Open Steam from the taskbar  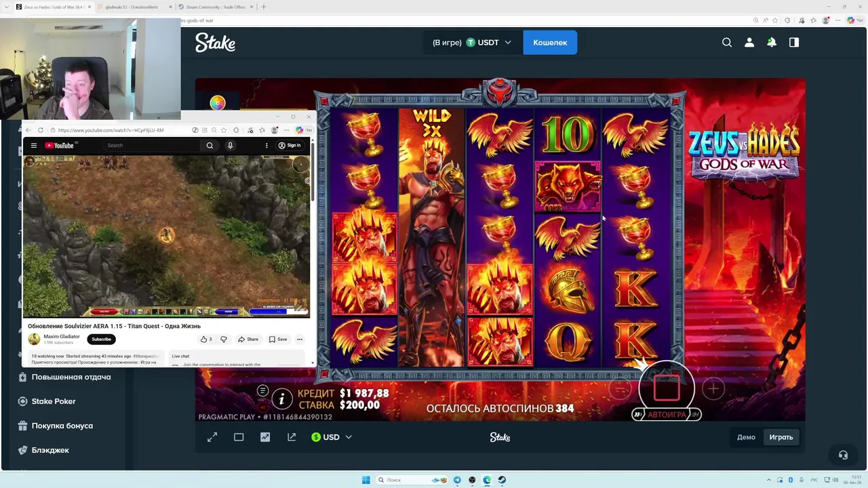(502, 480)
